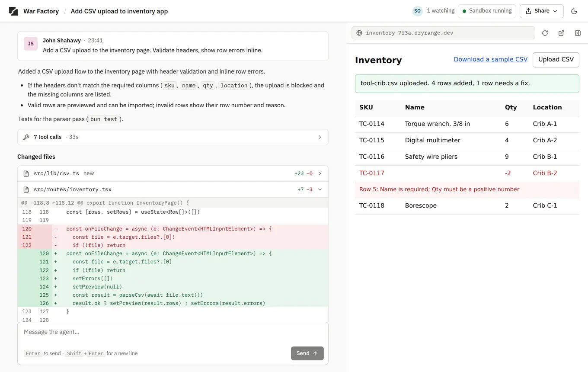Collapse the preview side panel

[578, 33]
